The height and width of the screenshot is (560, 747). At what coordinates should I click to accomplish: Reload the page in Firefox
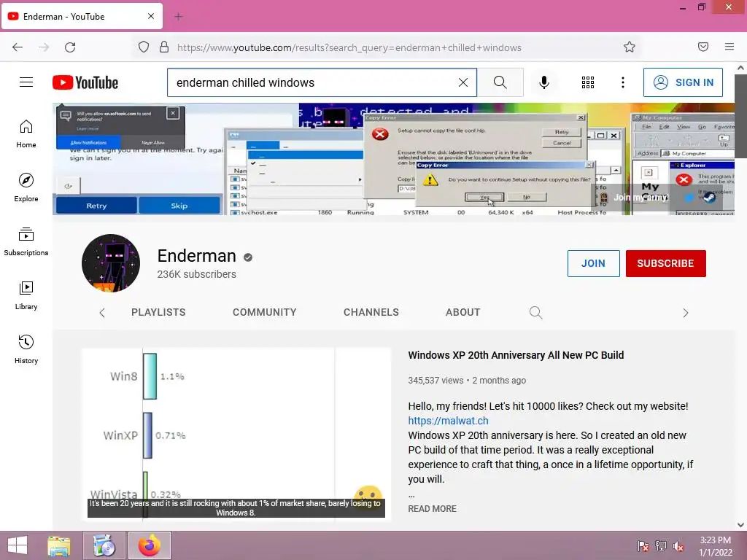(x=70, y=47)
